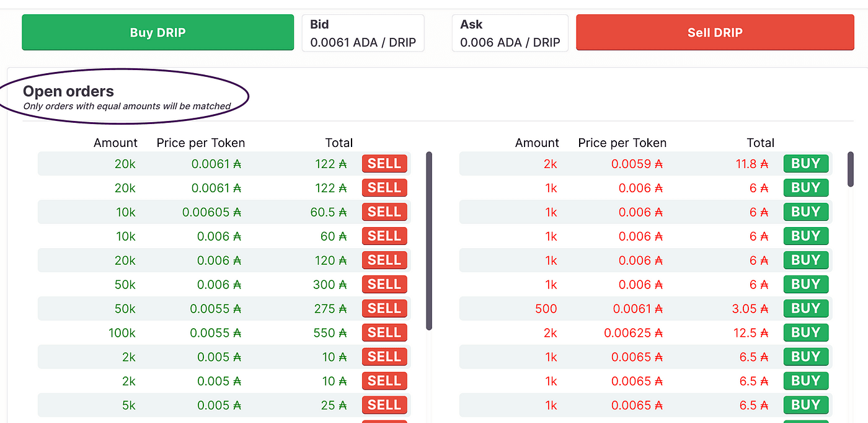Click BUY on the 500 order at 0.0061
Image resolution: width=868 pixels, height=423 pixels.
pos(806,309)
